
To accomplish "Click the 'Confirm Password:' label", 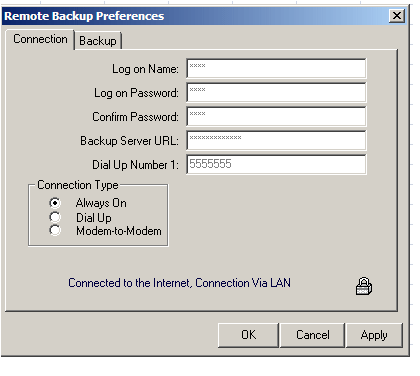I will pos(135,117).
